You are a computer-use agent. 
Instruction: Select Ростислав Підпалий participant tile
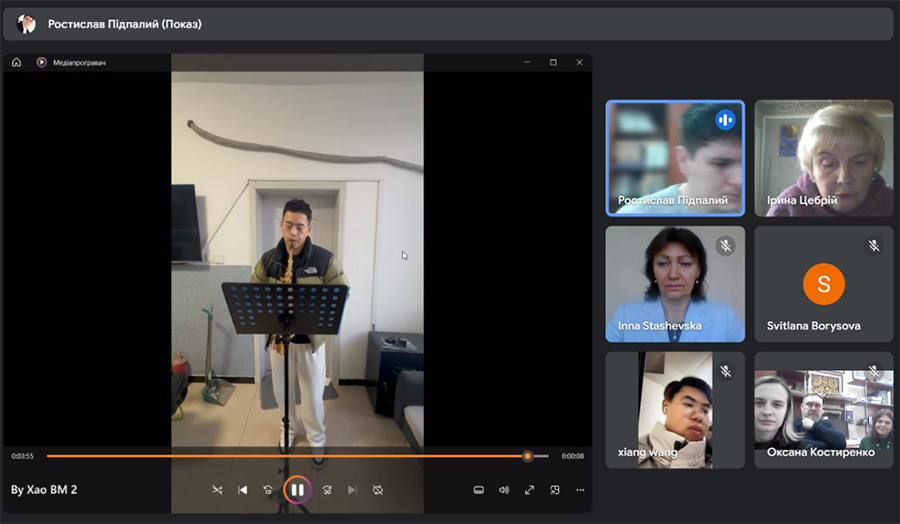coord(675,158)
